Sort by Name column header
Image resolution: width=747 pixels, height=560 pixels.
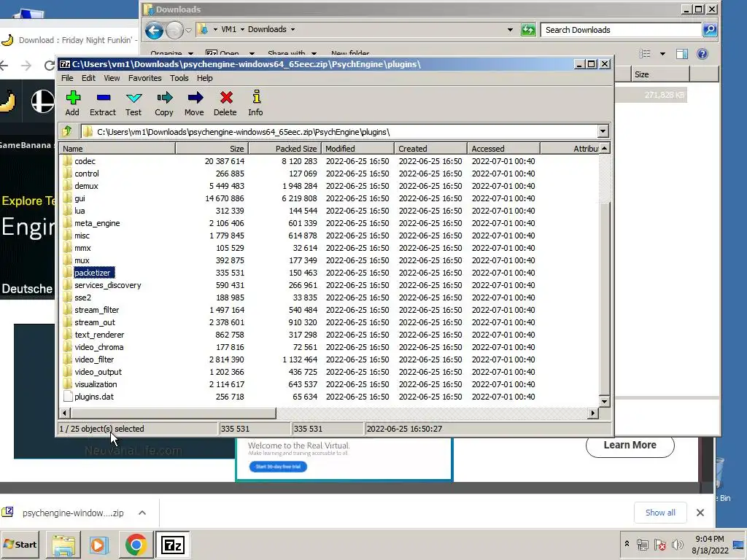coord(117,149)
